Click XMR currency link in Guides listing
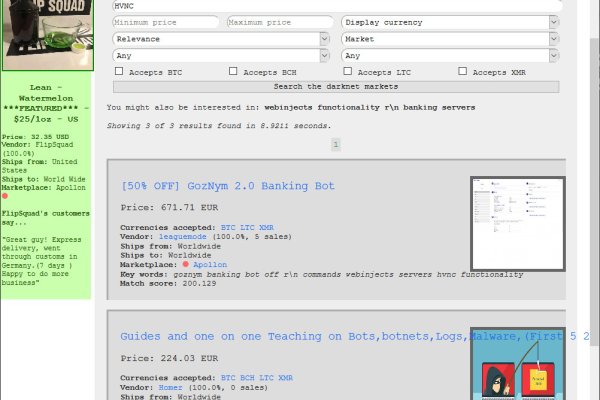 pyautogui.click(x=285, y=378)
